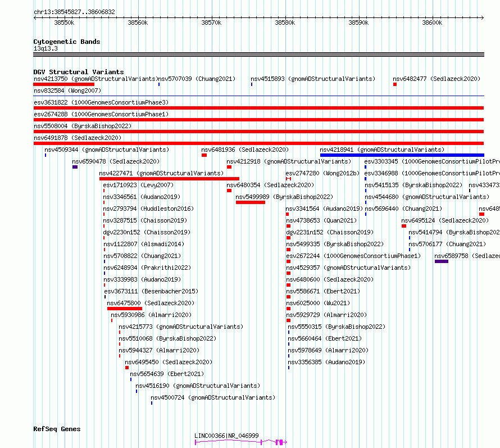Click esv1710923 (Levy2007) label
This screenshot has height=448, width=500.
[x=138, y=185]
